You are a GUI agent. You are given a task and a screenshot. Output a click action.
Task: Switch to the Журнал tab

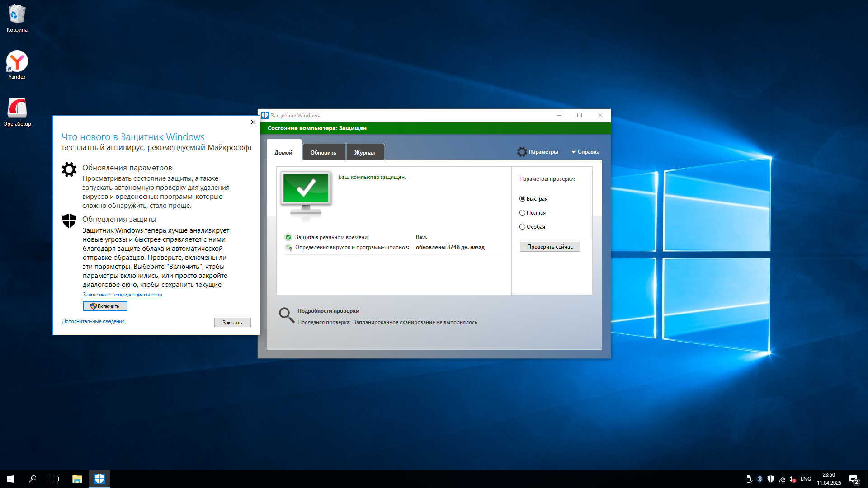[x=364, y=152]
